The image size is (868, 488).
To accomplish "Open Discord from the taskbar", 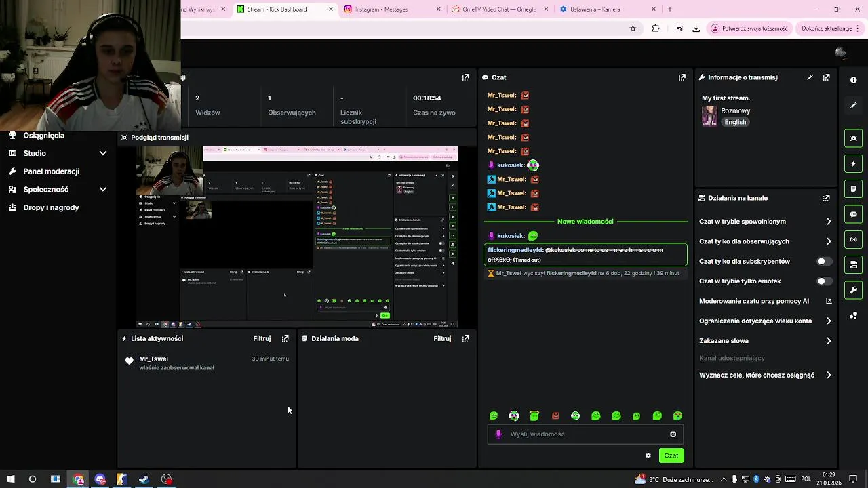I will click(x=100, y=479).
